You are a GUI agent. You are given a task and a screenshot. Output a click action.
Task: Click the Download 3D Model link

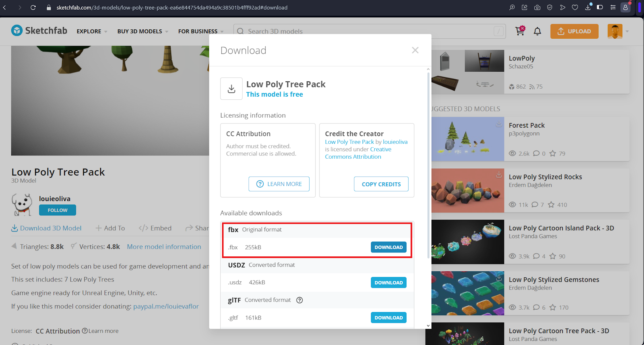(x=46, y=228)
